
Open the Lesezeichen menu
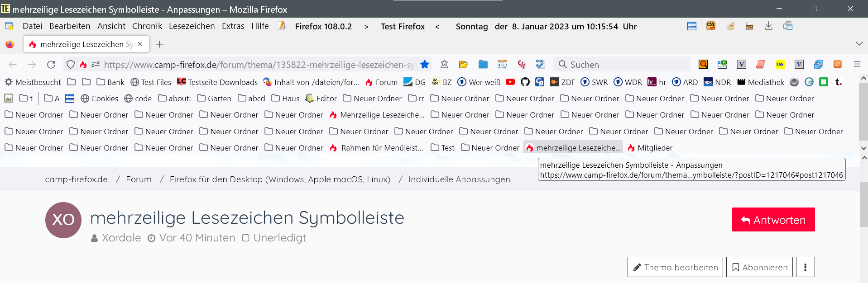coord(192,26)
